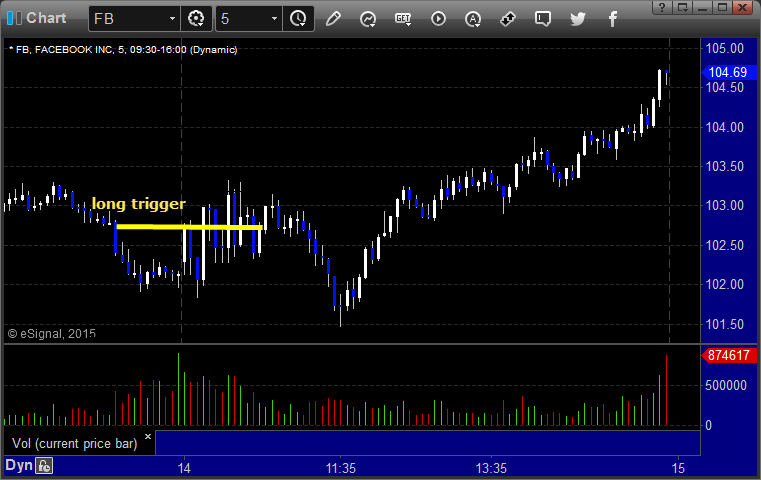
Task: Open the studies chart-line icon
Action: pos(368,19)
